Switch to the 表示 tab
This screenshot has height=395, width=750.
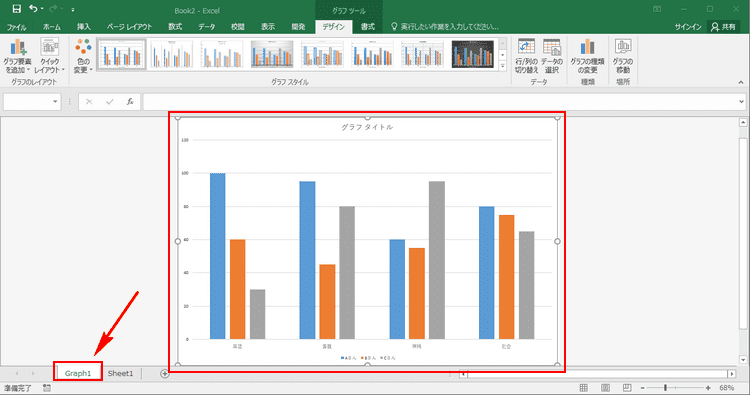(268, 27)
